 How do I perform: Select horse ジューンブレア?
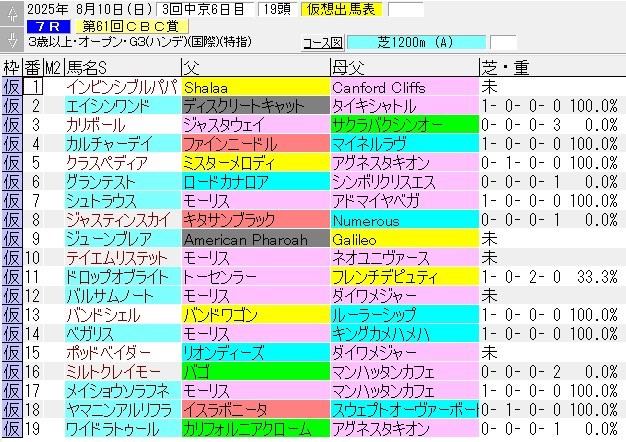[x=123, y=239]
